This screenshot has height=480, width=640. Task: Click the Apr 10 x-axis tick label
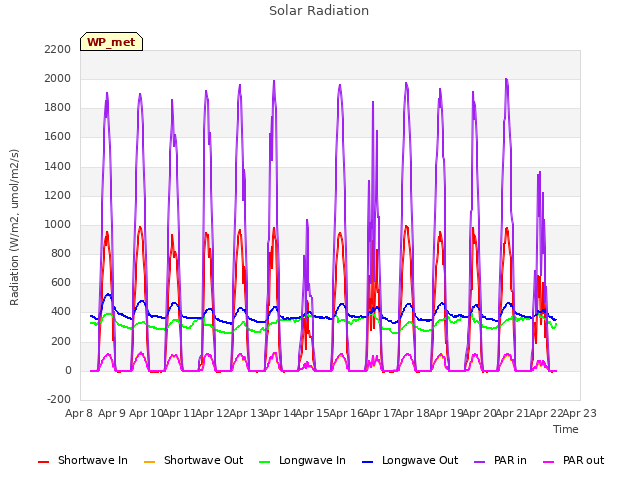pyautogui.click(x=146, y=413)
